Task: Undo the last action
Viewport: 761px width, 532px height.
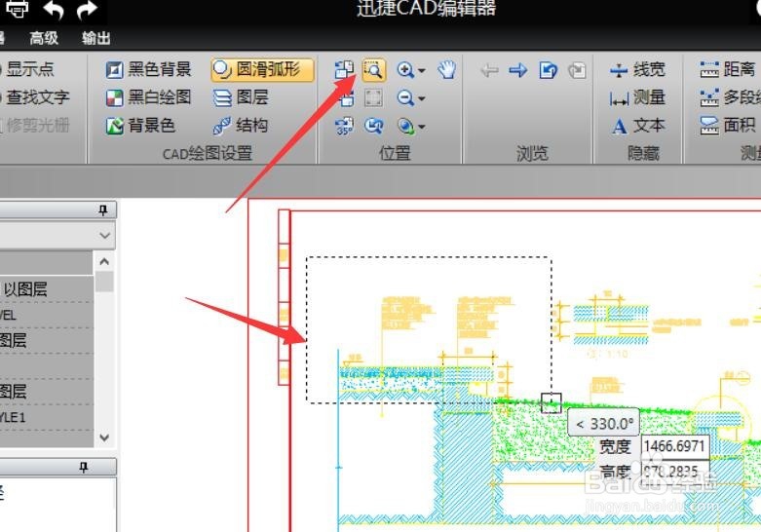Action: coord(54,10)
